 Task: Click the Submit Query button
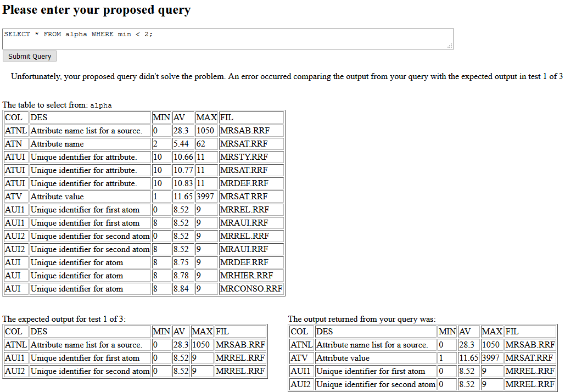(30, 56)
